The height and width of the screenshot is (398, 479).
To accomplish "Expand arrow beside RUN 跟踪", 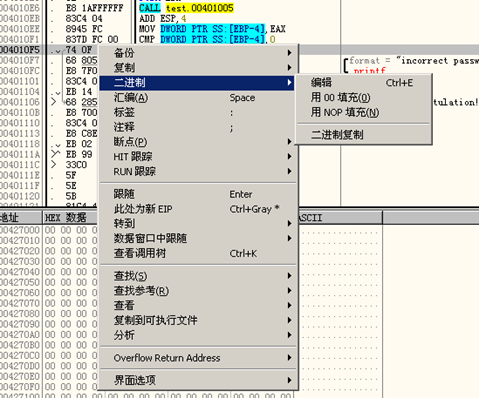I will [289, 171].
